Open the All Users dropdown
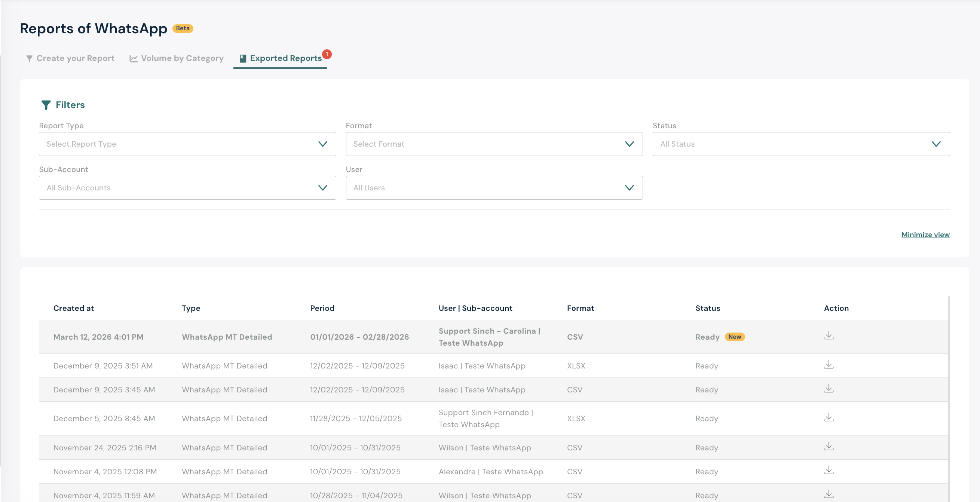980x502 pixels. click(494, 188)
